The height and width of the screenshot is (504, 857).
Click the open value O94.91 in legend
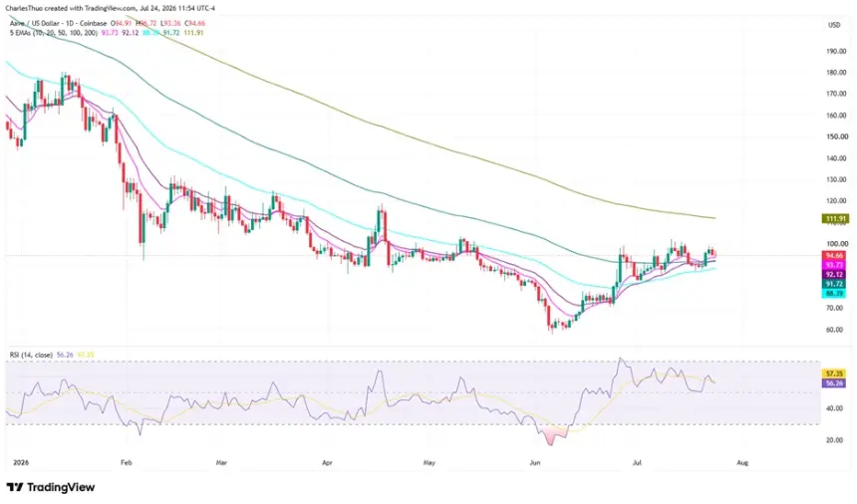click(121, 24)
